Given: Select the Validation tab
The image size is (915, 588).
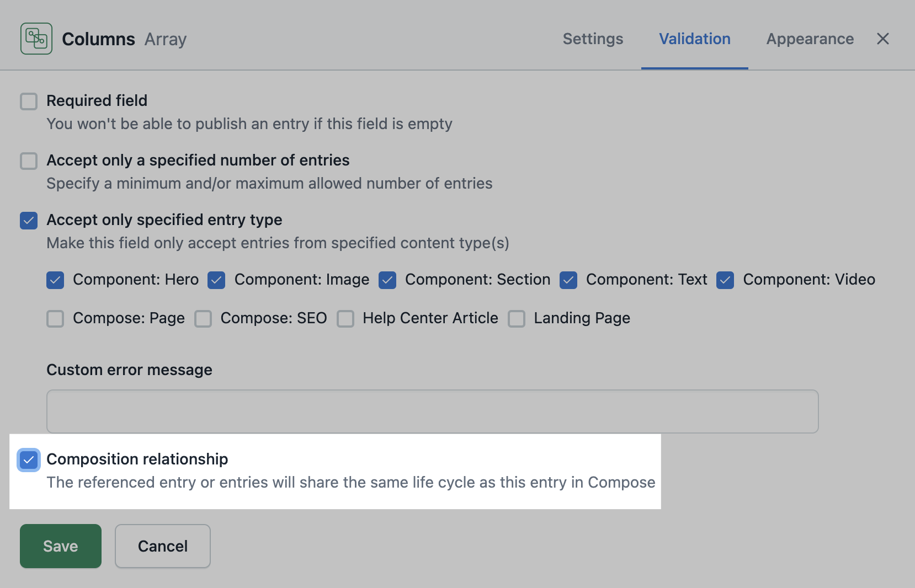Looking at the screenshot, I should tap(694, 39).
